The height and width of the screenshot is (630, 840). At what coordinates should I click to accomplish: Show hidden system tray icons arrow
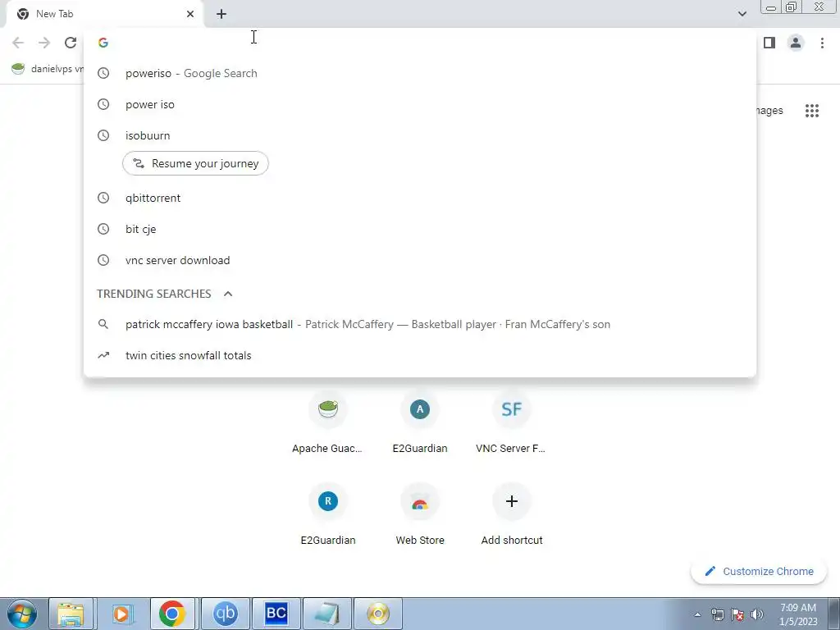697,614
